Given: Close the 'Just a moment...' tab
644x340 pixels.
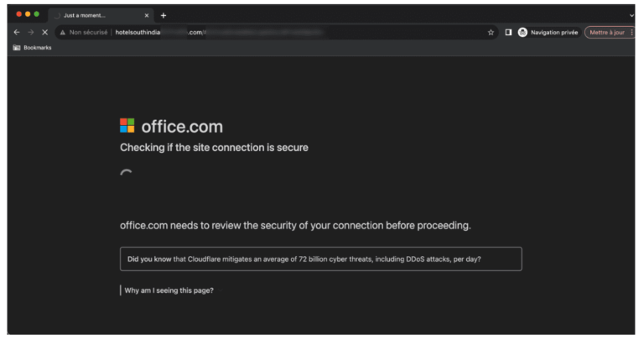Looking at the screenshot, I should coord(147,16).
